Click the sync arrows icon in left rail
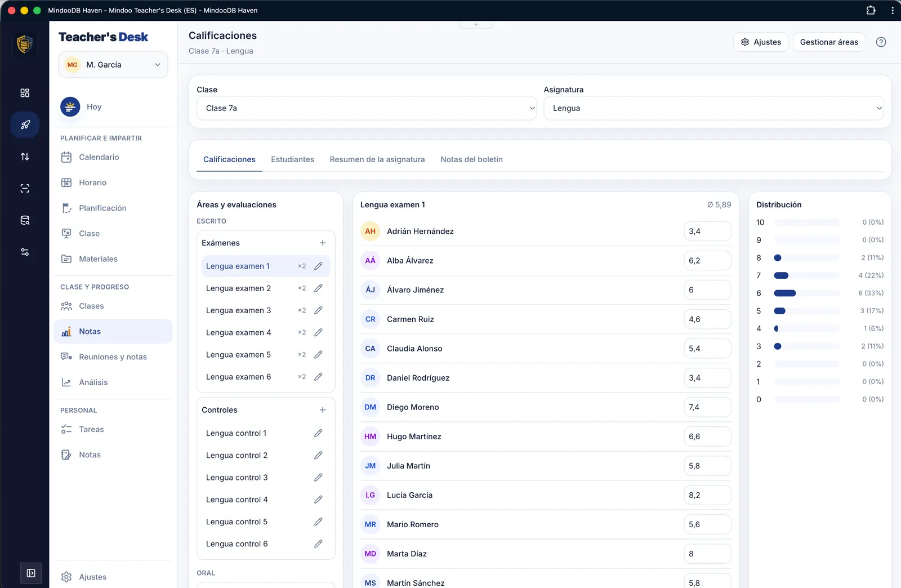 tap(25, 157)
